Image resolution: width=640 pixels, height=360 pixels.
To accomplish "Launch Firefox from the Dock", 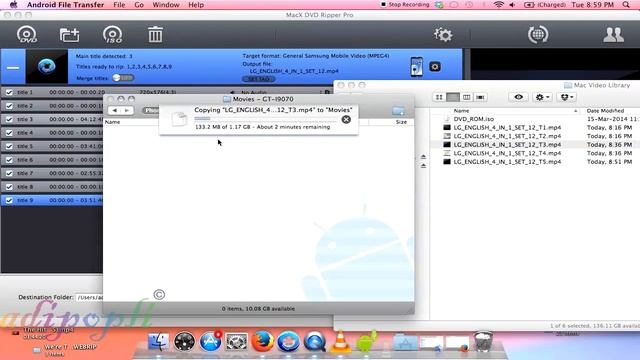I will [262, 341].
